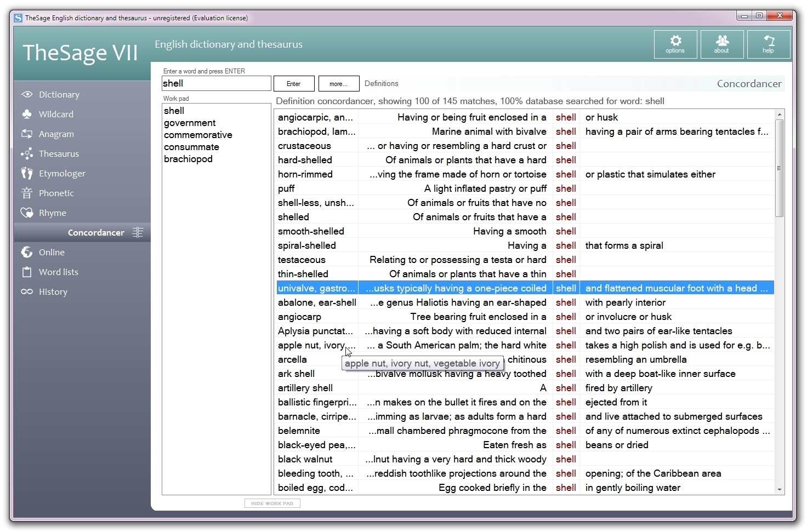Select "government" in the Work pad

(190, 123)
